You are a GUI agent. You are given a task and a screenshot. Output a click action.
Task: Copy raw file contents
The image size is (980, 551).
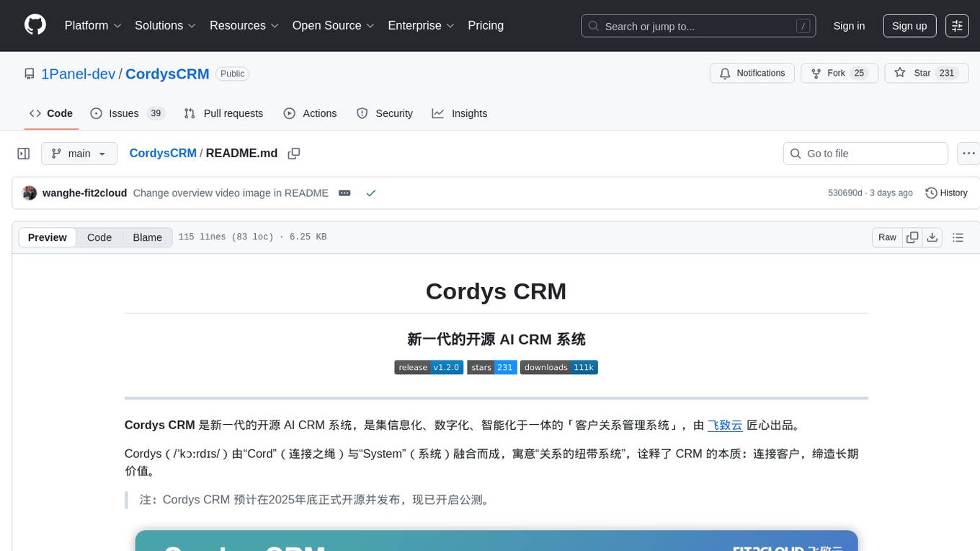912,237
